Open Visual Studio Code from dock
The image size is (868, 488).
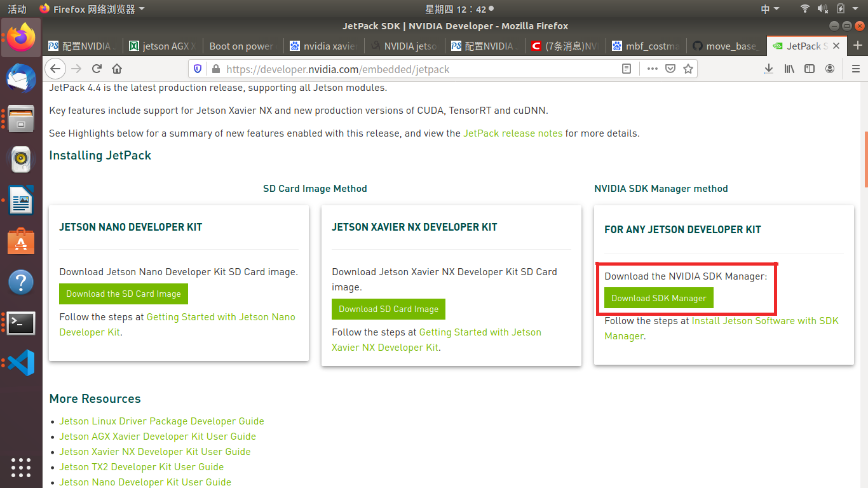pyautogui.click(x=21, y=363)
